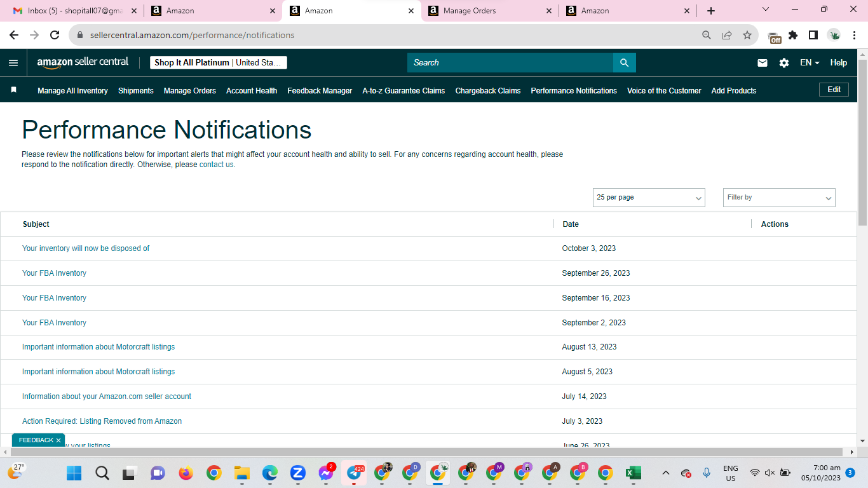The height and width of the screenshot is (488, 868).
Task: Open Manage All Inventory menu item
Action: point(72,91)
